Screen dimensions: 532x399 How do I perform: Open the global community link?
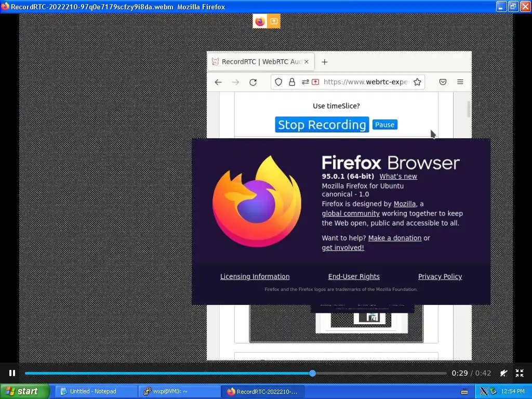[351, 214]
